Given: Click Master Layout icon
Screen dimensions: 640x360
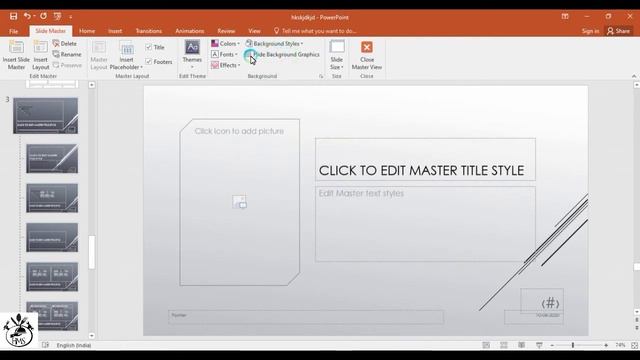Looking at the screenshot, I should 99,55.
